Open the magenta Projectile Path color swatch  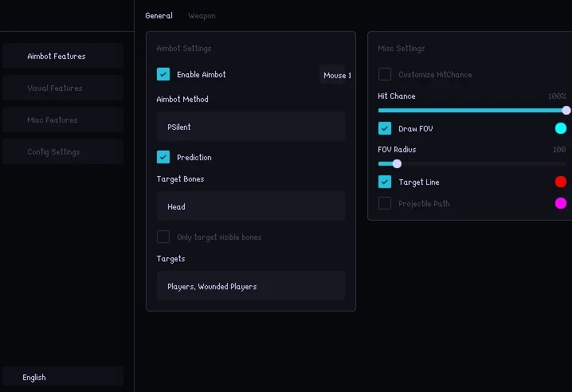[x=561, y=203]
